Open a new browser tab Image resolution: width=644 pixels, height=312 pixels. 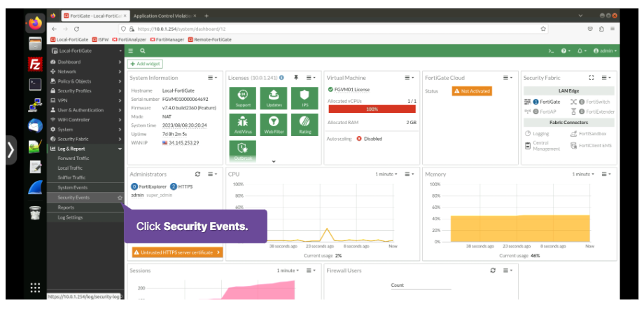tap(206, 16)
